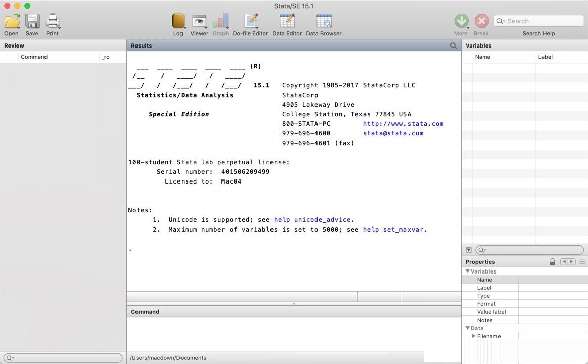Viewport: 588px width, 364px height.
Task: Open the Do-file Editor
Action: 250,20
